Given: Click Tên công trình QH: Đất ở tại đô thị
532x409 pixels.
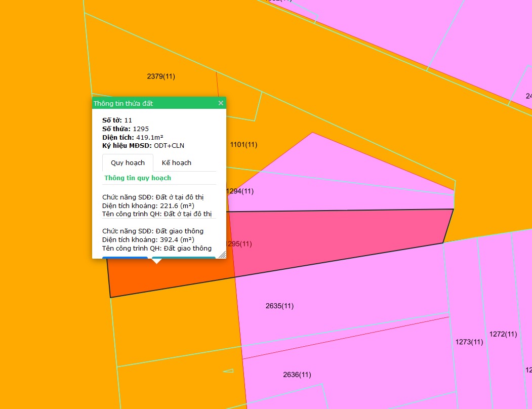Looking at the screenshot, I should 157,214.
